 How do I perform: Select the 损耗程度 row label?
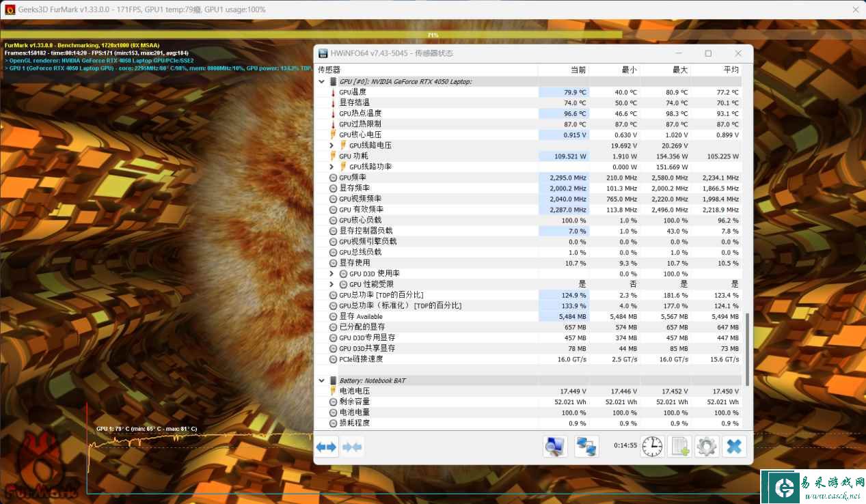coord(355,423)
